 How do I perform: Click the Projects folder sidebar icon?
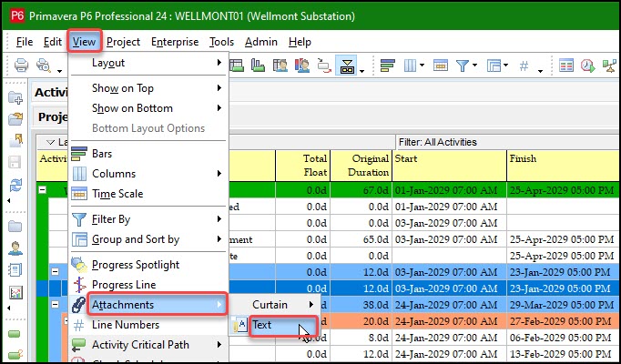coord(15,227)
